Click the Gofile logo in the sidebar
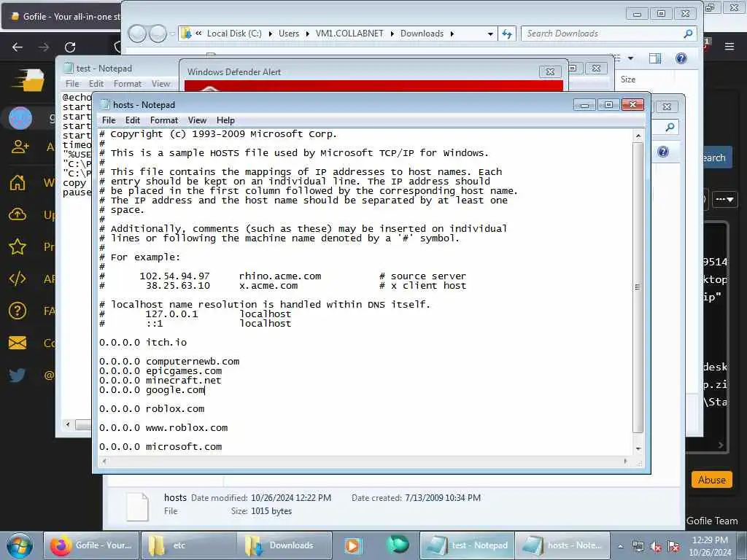 coord(28,80)
